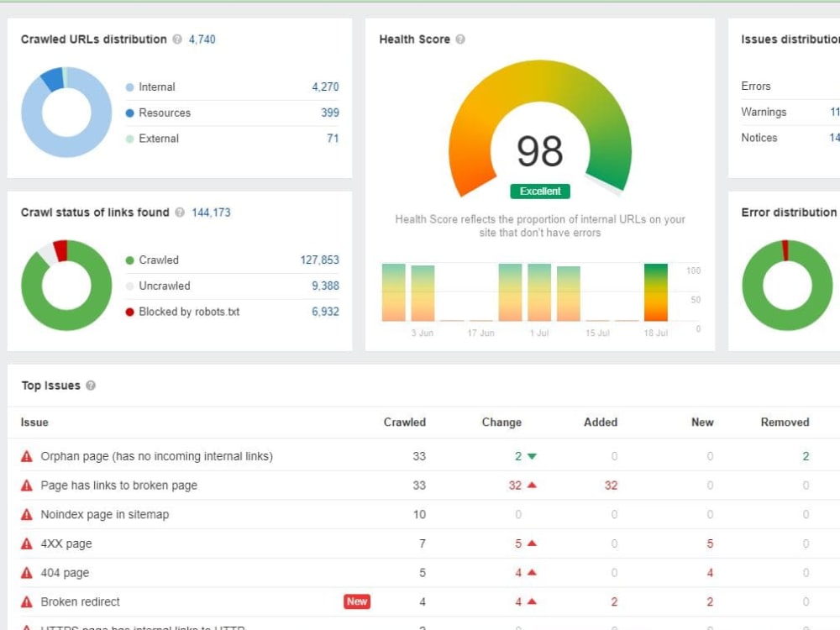Open the 4XX page issue
Image resolution: width=840 pixels, height=630 pixels.
coord(66,543)
